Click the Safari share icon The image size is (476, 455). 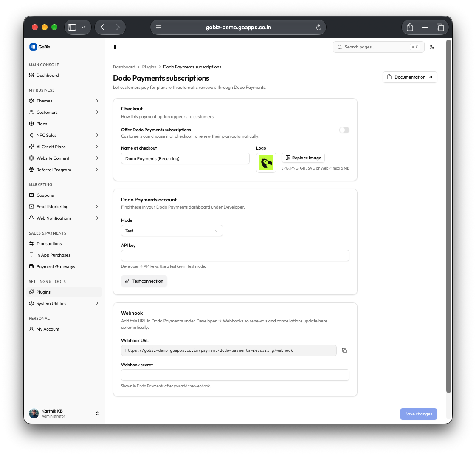tap(410, 27)
